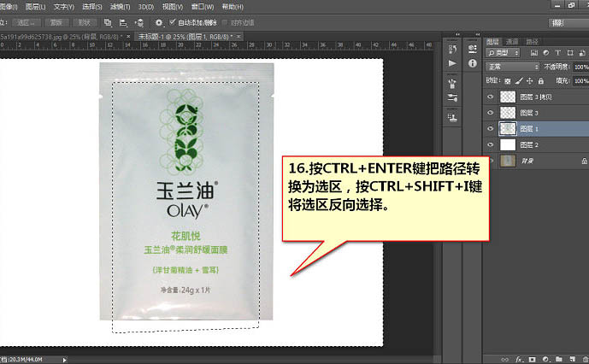
Task: Open the Info panel icon
Action: [x=473, y=63]
